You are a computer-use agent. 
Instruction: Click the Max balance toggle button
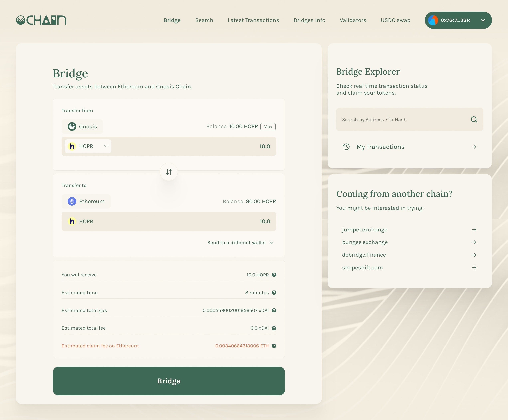[268, 127]
